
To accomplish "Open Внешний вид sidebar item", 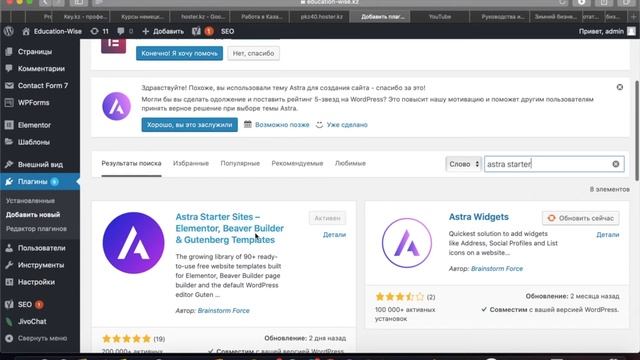I will 40,164.
